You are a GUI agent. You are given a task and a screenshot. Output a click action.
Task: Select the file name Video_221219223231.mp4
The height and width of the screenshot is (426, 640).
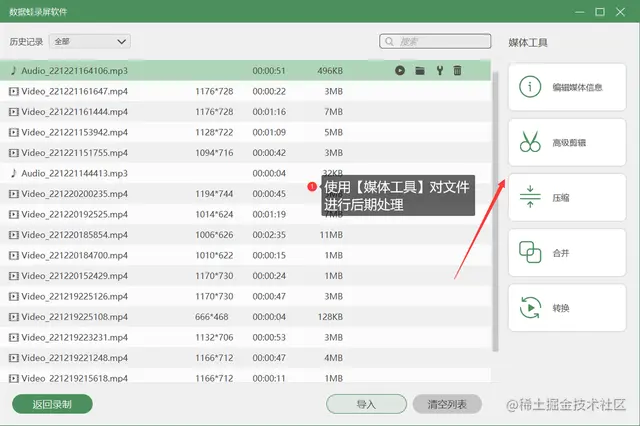point(75,337)
